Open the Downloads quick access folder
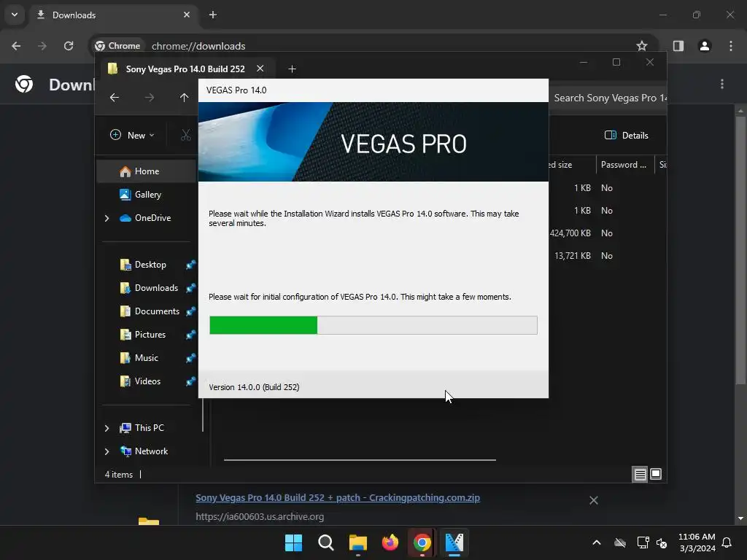The image size is (747, 560). tap(156, 288)
